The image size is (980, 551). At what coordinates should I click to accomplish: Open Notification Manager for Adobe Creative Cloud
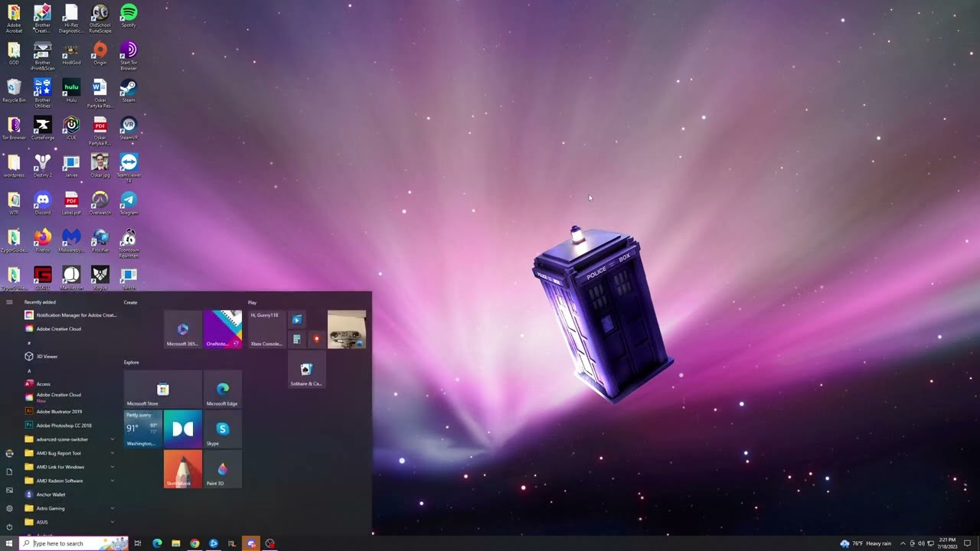(70, 315)
